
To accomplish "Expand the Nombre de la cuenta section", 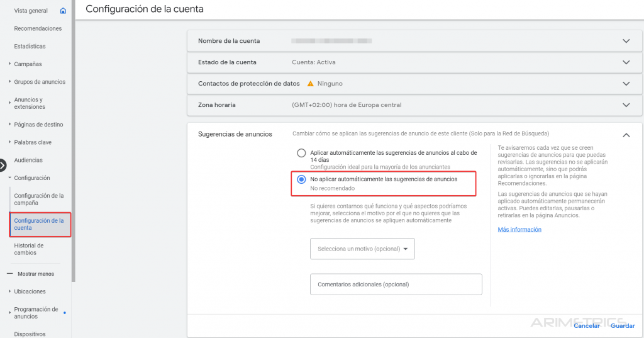I will coord(626,41).
